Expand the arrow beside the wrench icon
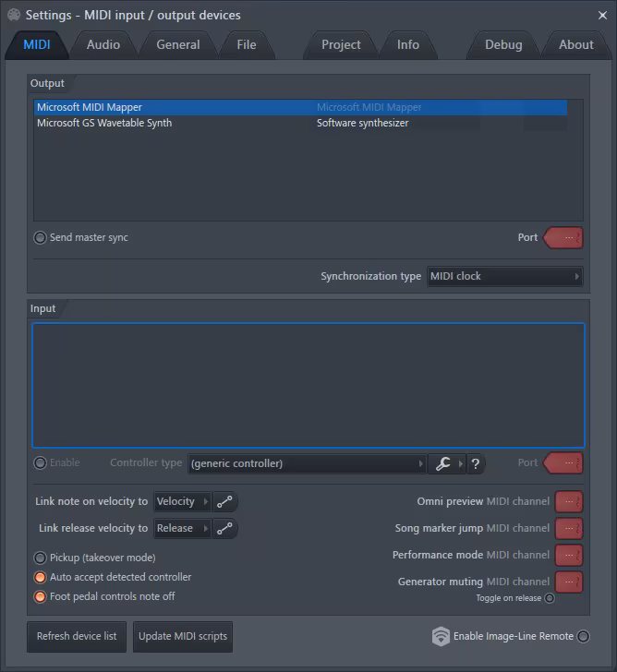 point(461,463)
